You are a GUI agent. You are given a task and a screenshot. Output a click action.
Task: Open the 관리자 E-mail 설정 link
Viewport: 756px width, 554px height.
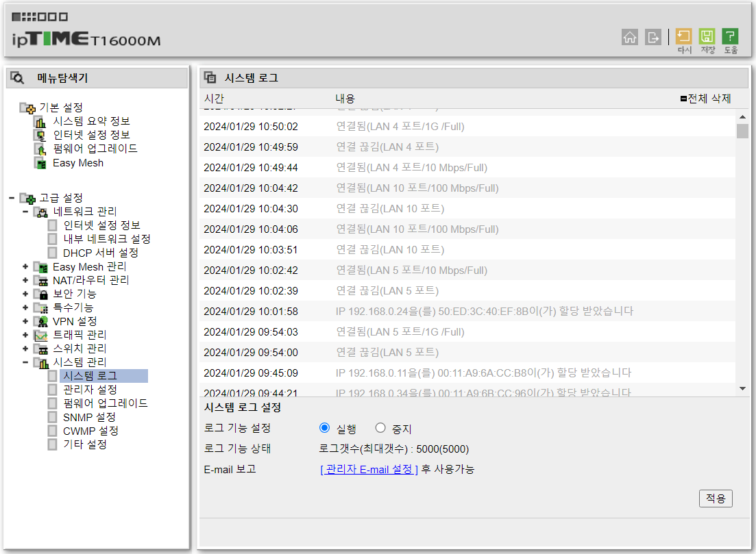(x=369, y=469)
